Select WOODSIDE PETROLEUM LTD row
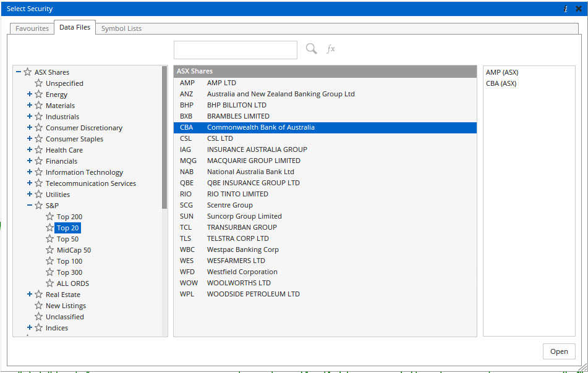The width and height of the screenshot is (588, 373). coord(325,294)
